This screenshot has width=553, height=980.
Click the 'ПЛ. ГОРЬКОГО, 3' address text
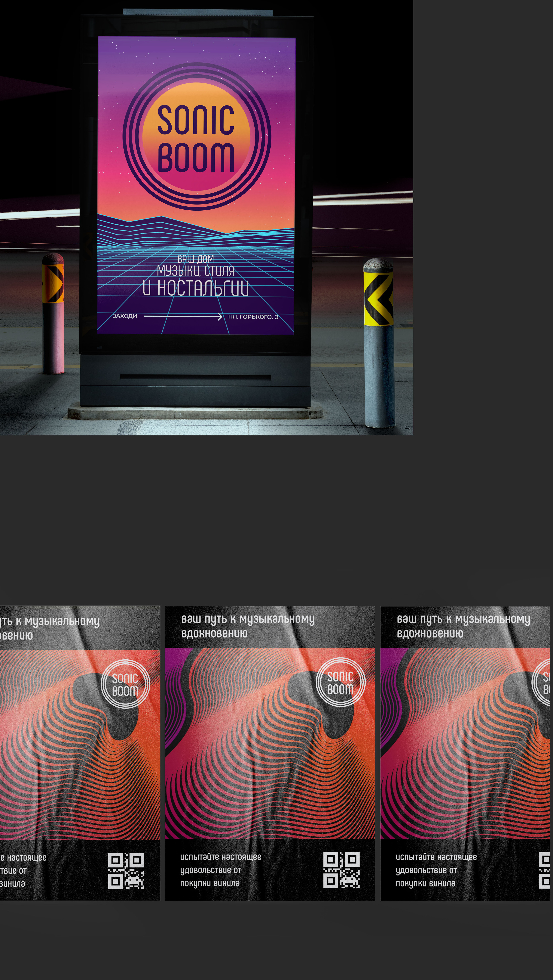click(x=253, y=317)
